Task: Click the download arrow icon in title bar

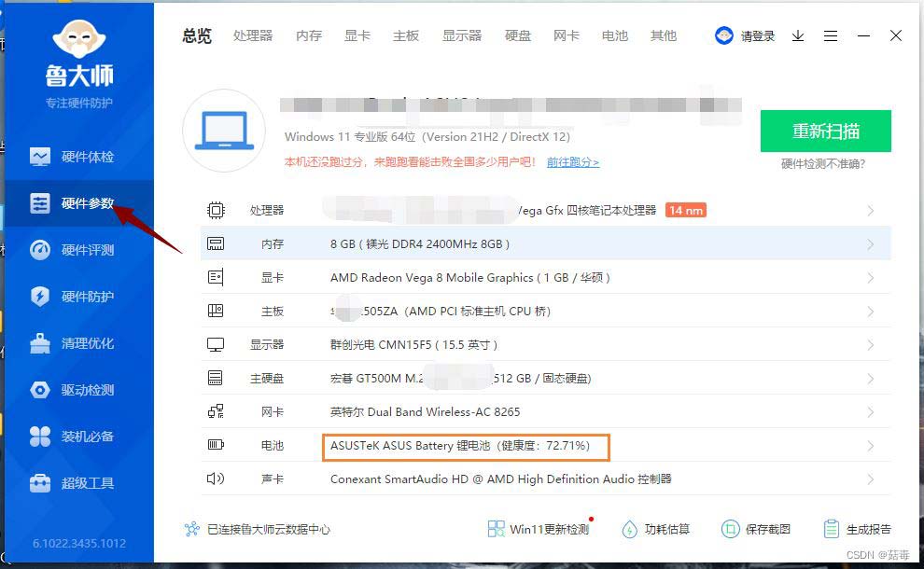Action: [798, 36]
